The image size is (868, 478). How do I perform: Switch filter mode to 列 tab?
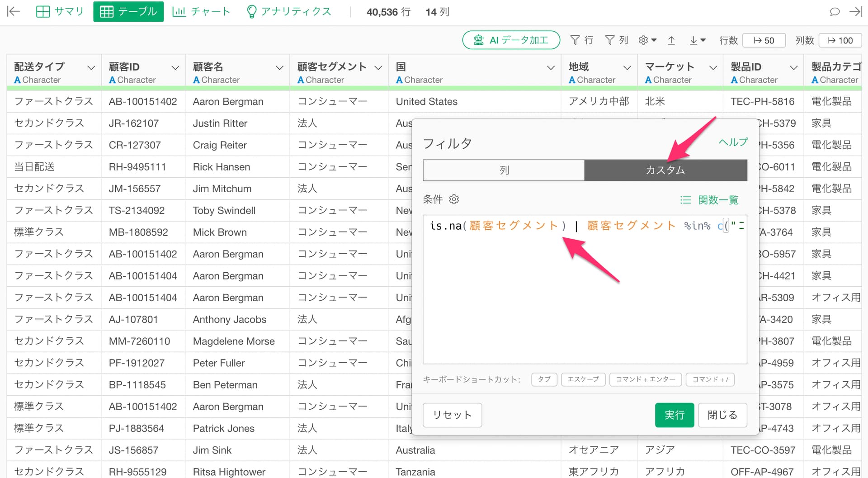504,170
